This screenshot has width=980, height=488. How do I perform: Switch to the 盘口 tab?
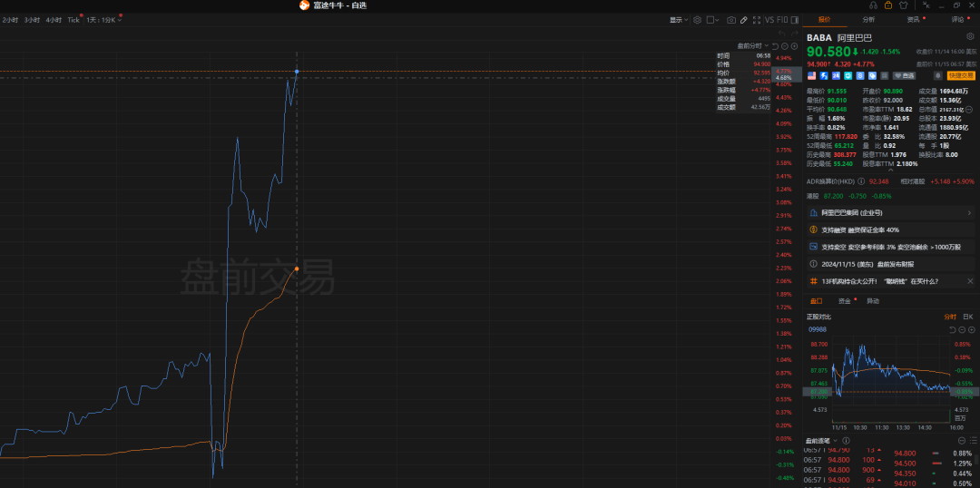coord(817,301)
